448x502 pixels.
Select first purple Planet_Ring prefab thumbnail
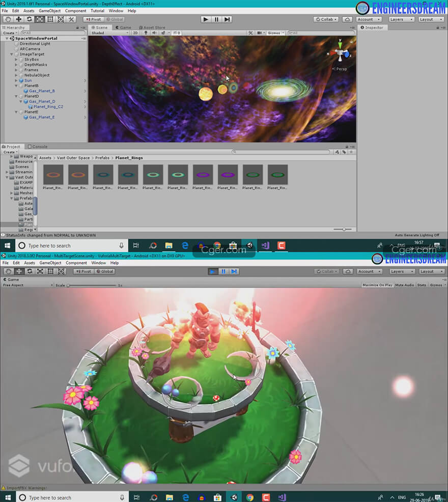(203, 175)
